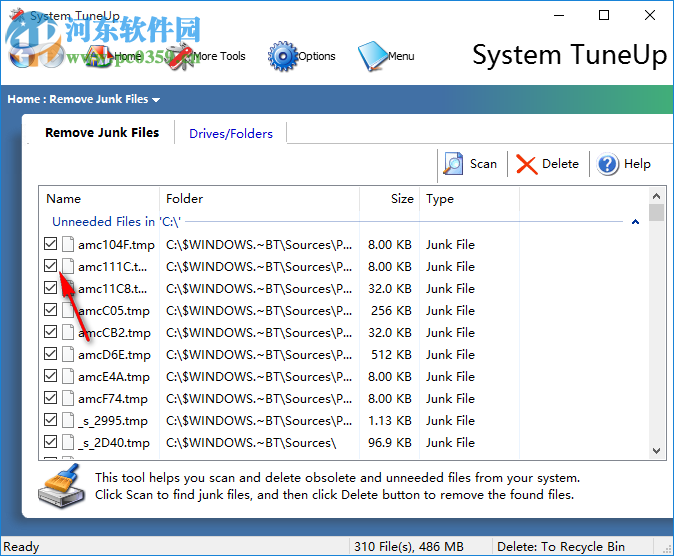Screen dimensions: 674x556
Task: Uncheck the amcC05.tmp checkbox
Action: 51,310
